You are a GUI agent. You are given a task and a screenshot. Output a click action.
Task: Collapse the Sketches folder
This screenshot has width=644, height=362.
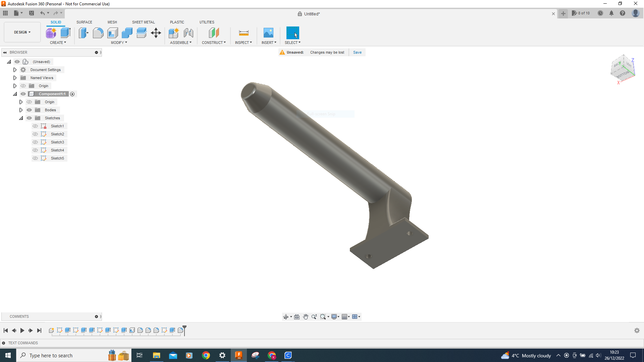21,118
